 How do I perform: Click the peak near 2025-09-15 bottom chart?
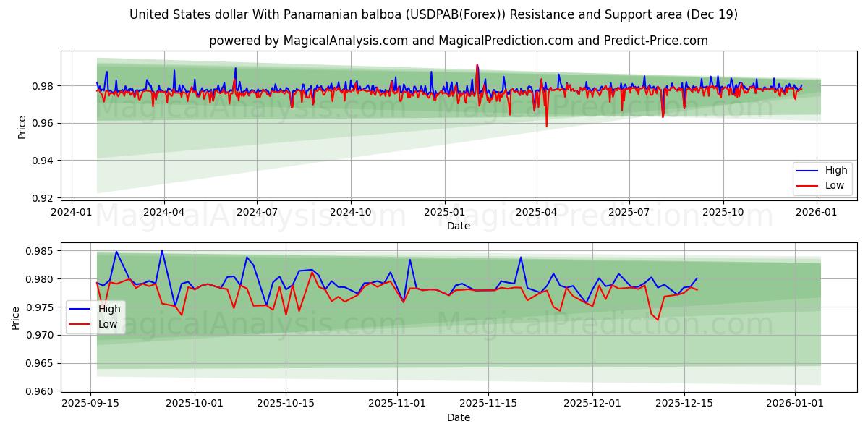(x=116, y=252)
